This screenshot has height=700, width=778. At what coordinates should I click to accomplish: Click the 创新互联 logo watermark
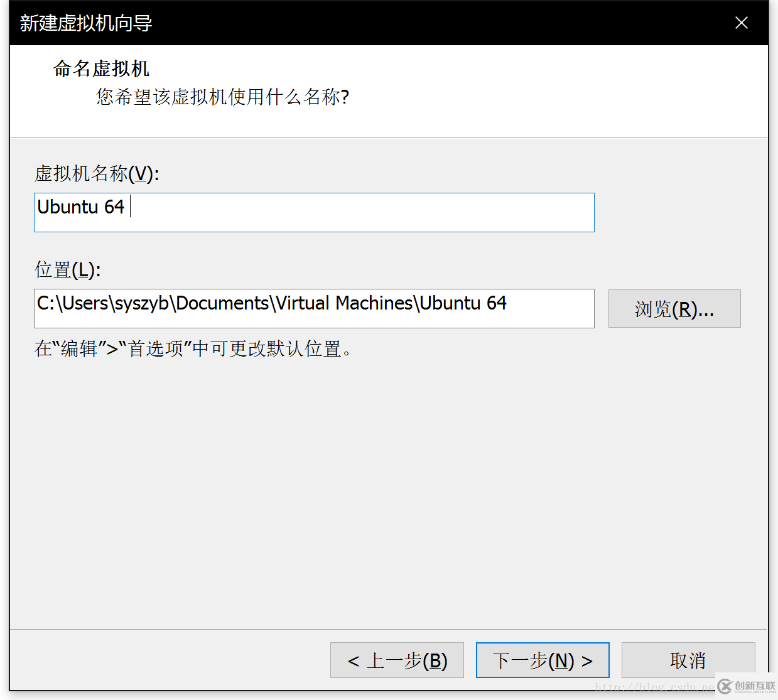point(747,687)
